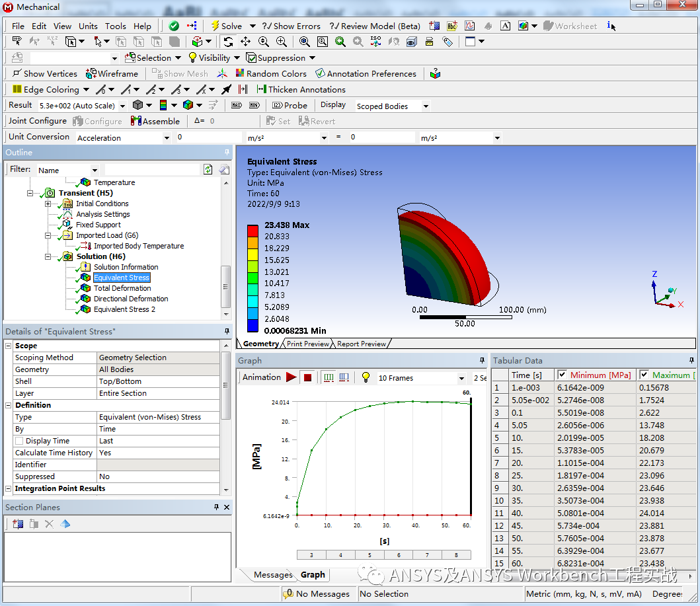
Task: Click the Result Sets animation icon
Action: pyautogui.click(x=344, y=377)
